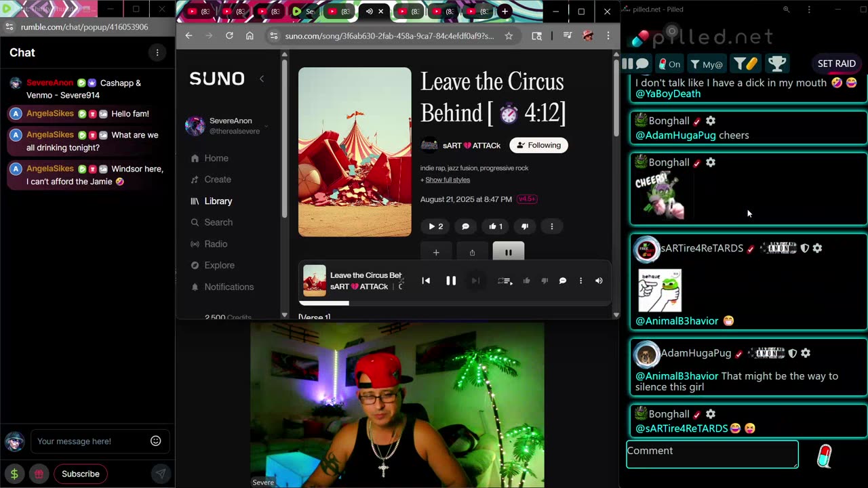Open settings gear for sARTire4ReTARDS message

817,248
